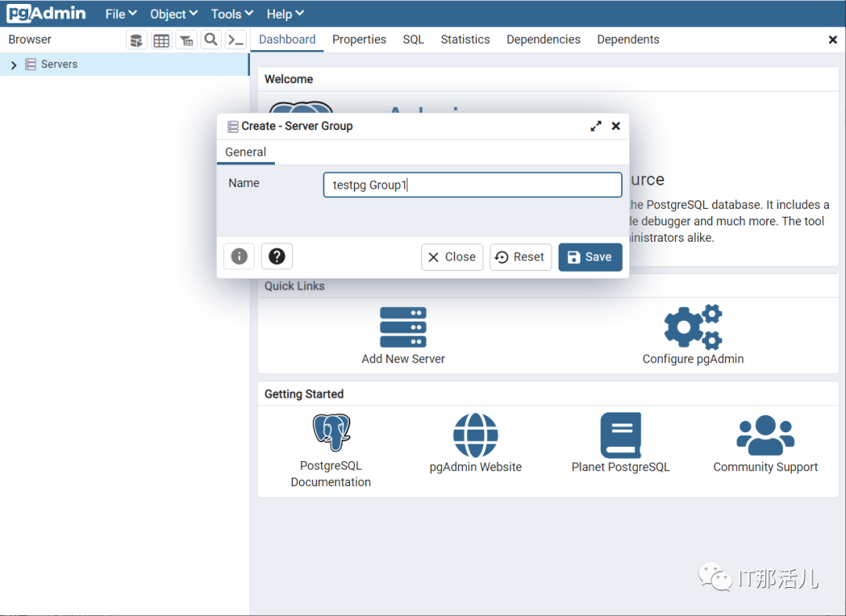Screen dimensions: 846x616
Task: Click the Add New Server icon
Action: 403,327
